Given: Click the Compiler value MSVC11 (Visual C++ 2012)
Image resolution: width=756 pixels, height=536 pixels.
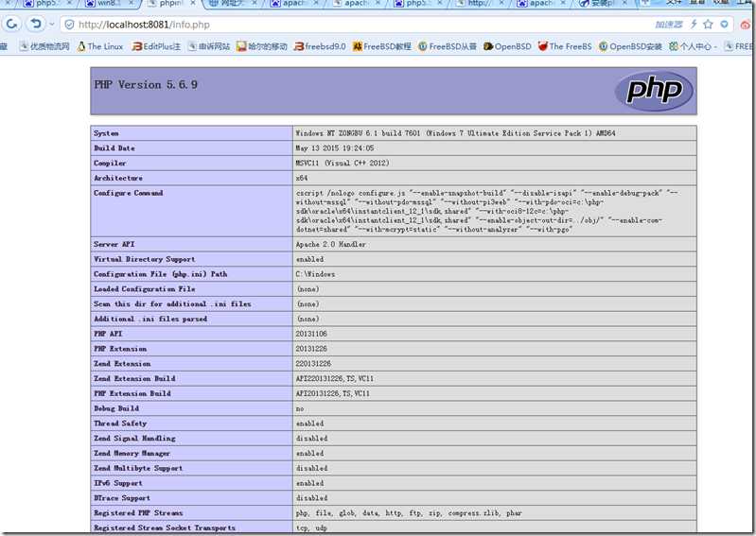Looking at the screenshot, I should pyautogui.click(x=343, y=164).
